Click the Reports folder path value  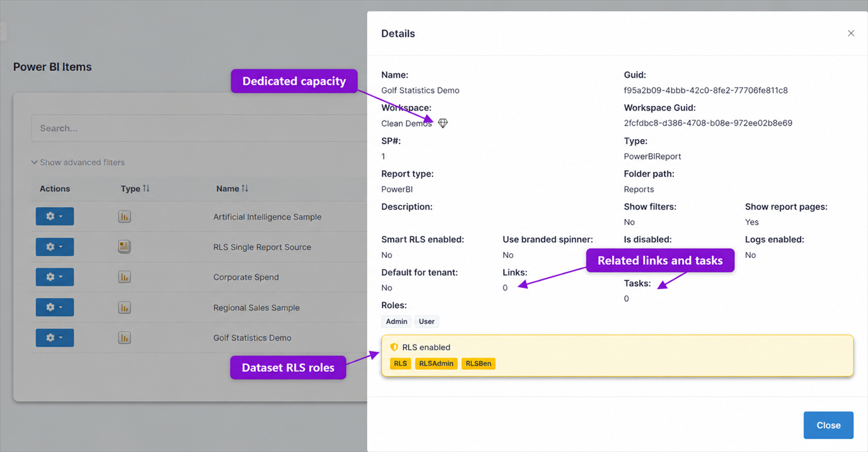[x=639, y=189]
